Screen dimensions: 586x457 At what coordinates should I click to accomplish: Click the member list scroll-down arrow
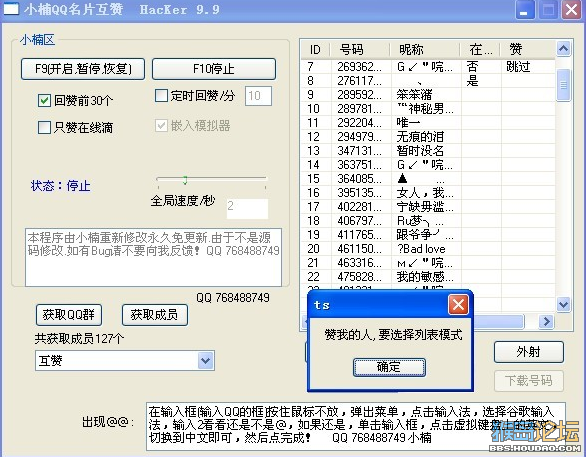point(564,305)
